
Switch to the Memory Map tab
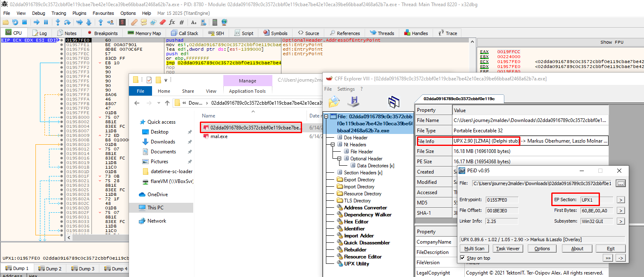tap(144, 33)
